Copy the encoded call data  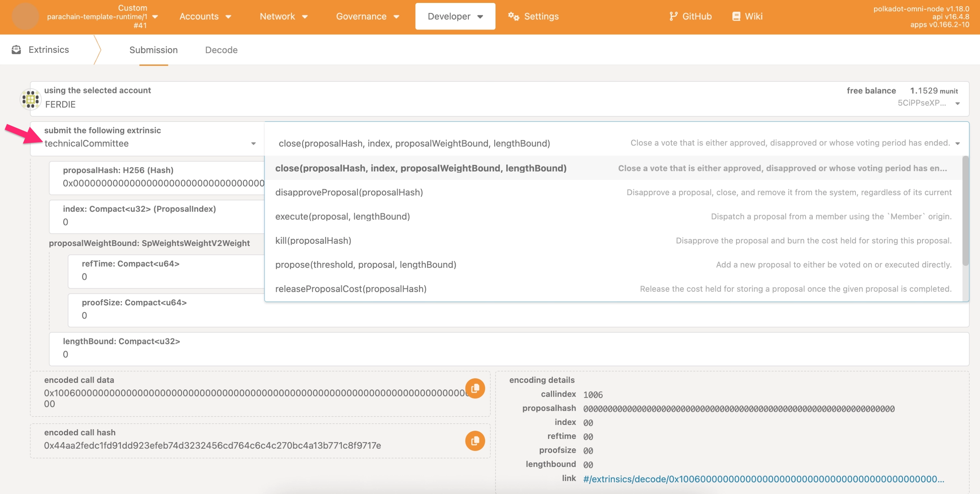point(474,388)
